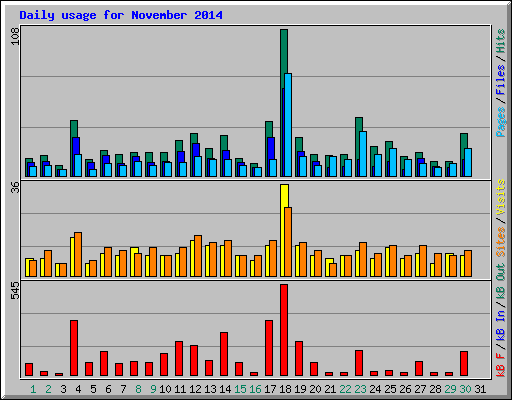The width and height of the screenshot is (512, 400).
Task: Click the chart title 'Daily usage for November 2014'
Action: click(x=121, y=15)
